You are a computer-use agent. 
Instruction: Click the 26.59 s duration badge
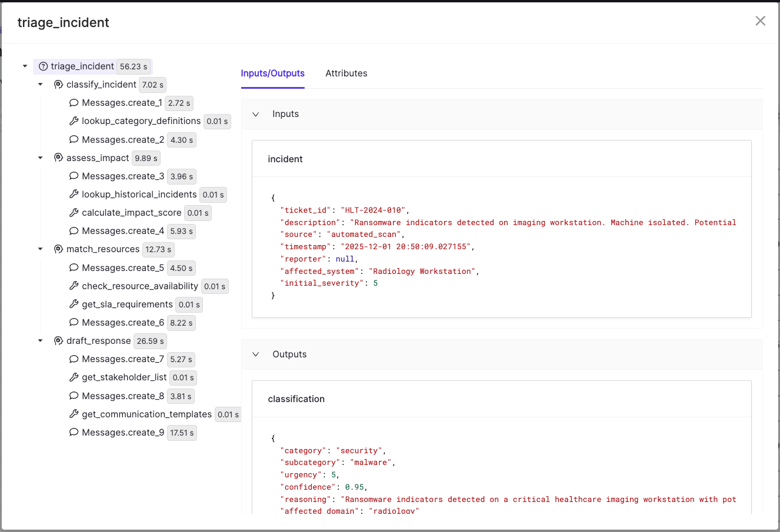(151, 342)
